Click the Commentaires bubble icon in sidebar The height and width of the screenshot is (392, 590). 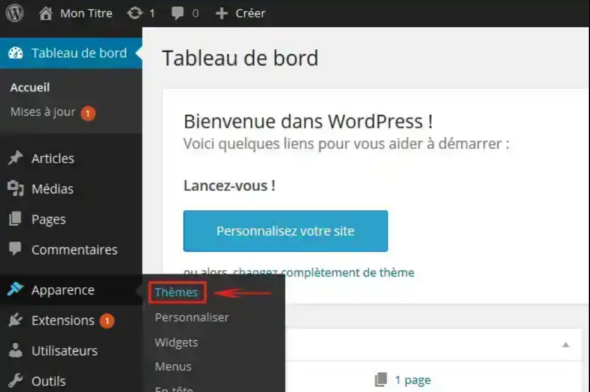pos(15,249)
